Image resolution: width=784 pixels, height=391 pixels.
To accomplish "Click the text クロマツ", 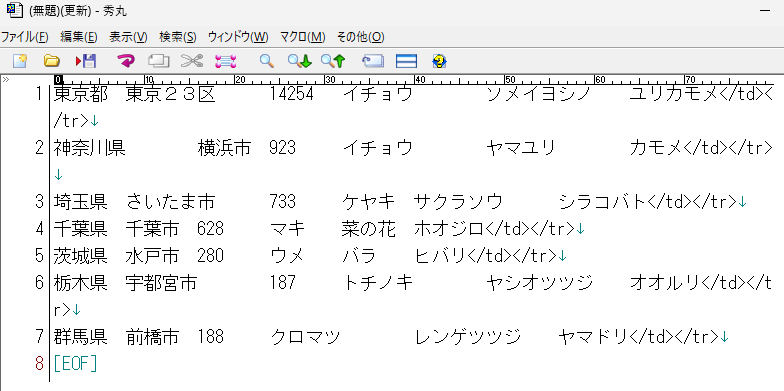I will pyautogui.click(x=306, y=337).
